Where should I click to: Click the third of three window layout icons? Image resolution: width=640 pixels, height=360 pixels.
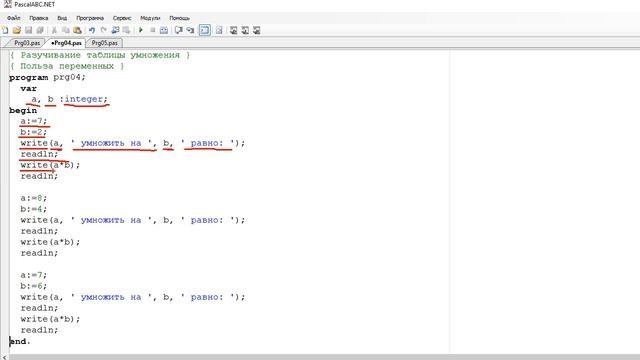[x=256, y=30]
